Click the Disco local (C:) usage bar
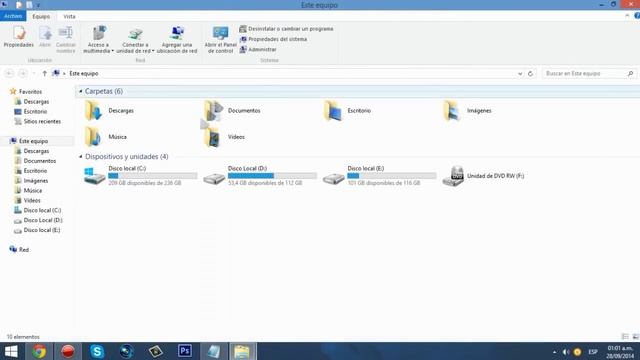Viewport: 640px width, 360px height. tap(153, 176)
